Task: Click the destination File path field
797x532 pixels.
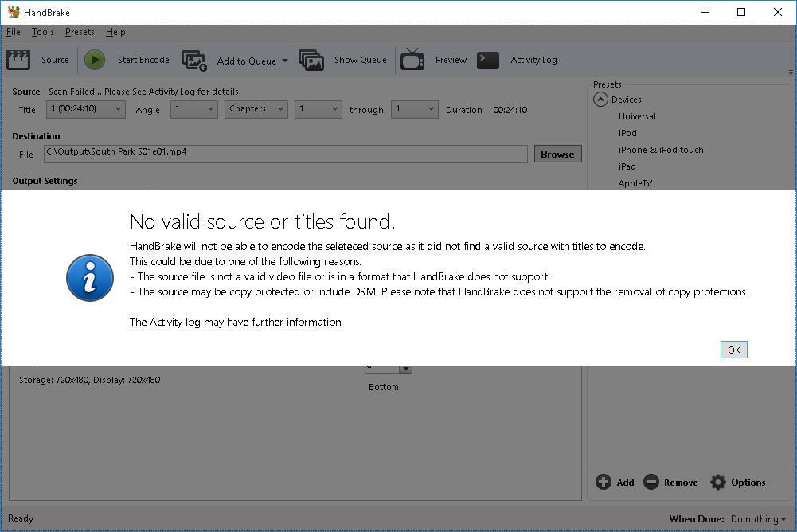Action: pos(286,155)
